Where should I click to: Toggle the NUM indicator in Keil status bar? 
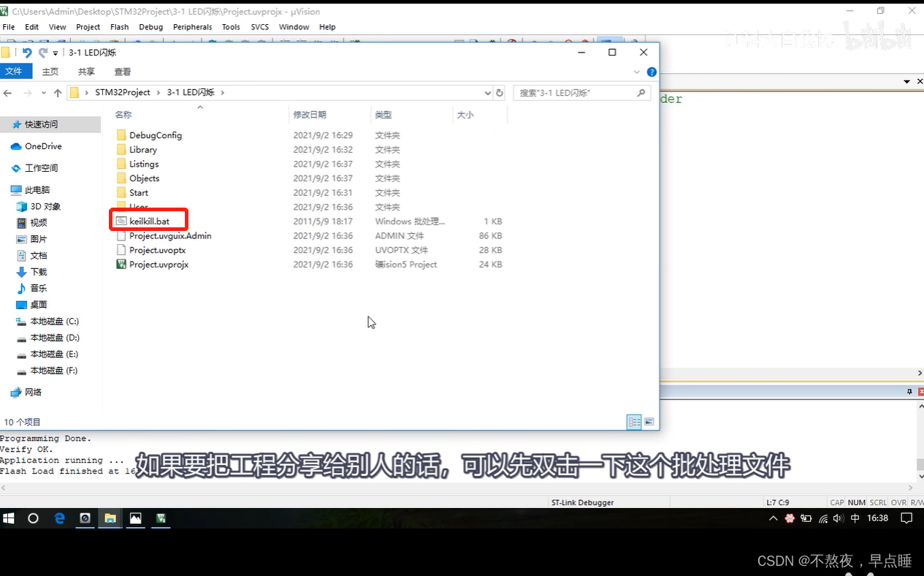pos(856,502)
